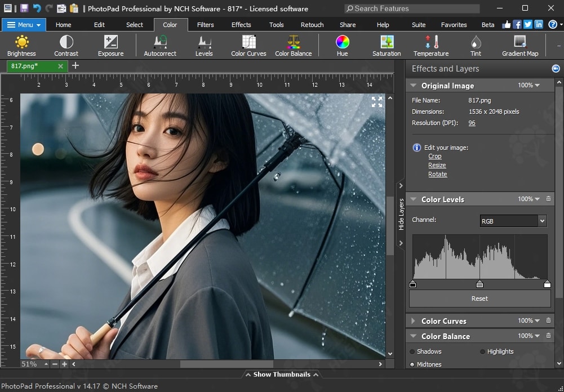Screen dimensions: 564x392
Task: Switch to the Filters tab
Action: point(205,25)
